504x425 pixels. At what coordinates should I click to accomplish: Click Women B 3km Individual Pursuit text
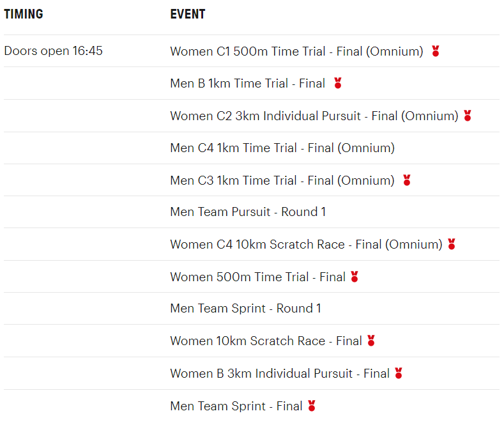280,373
